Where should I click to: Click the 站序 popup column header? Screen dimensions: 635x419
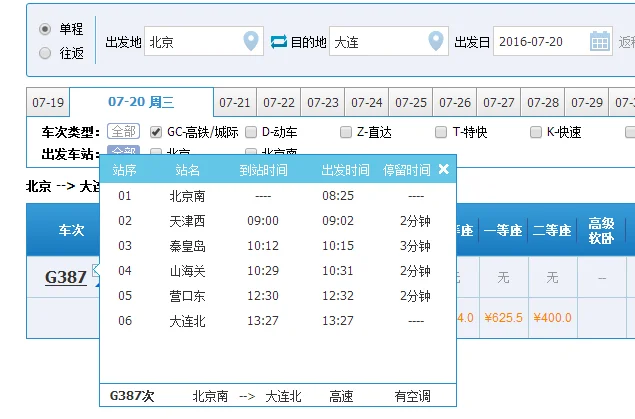point(124,170)
